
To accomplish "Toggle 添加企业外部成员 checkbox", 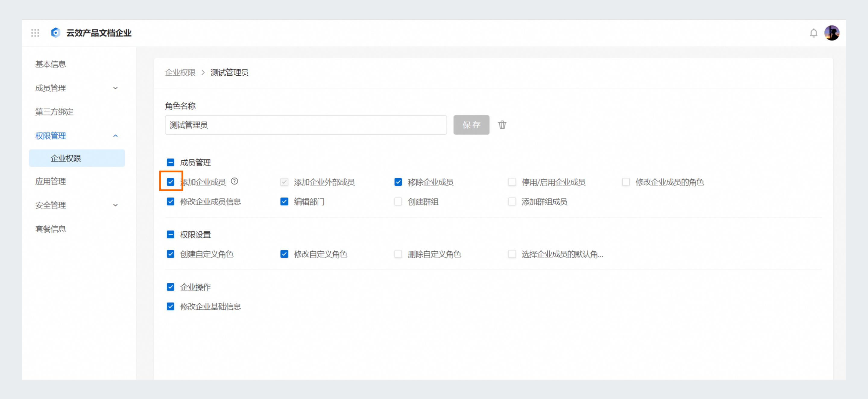I will tap(284, 182).
